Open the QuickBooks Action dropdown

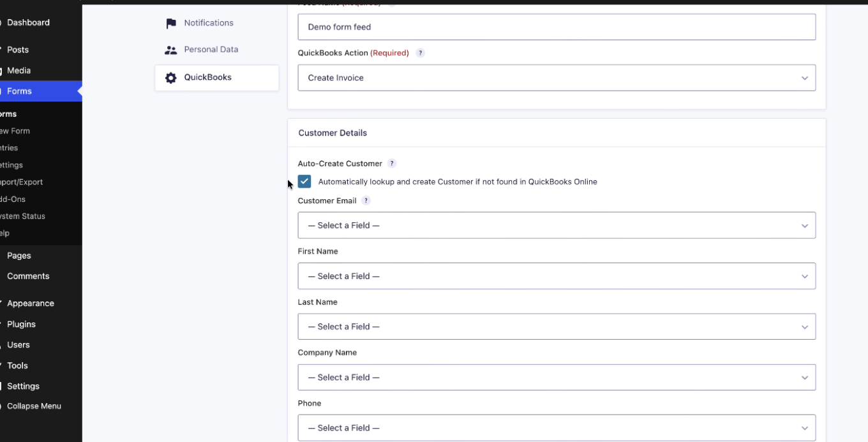[x=557, y=78]
